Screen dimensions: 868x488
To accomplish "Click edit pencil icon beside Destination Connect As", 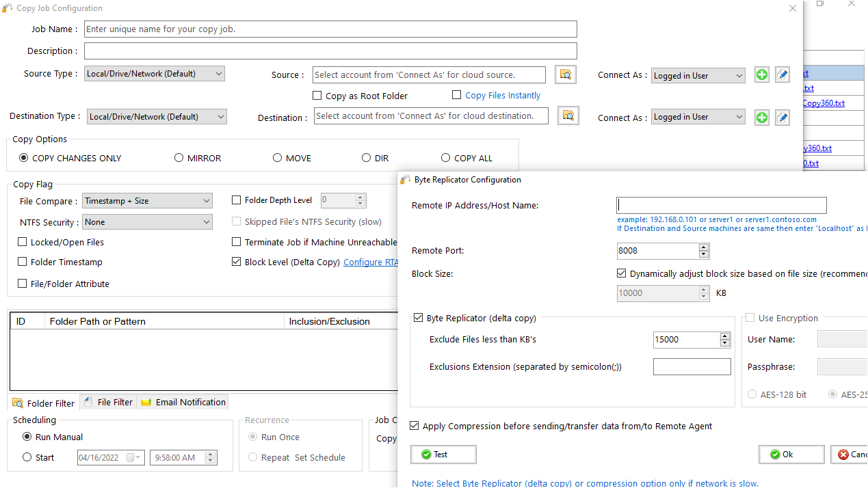I will tap(782, 118).
